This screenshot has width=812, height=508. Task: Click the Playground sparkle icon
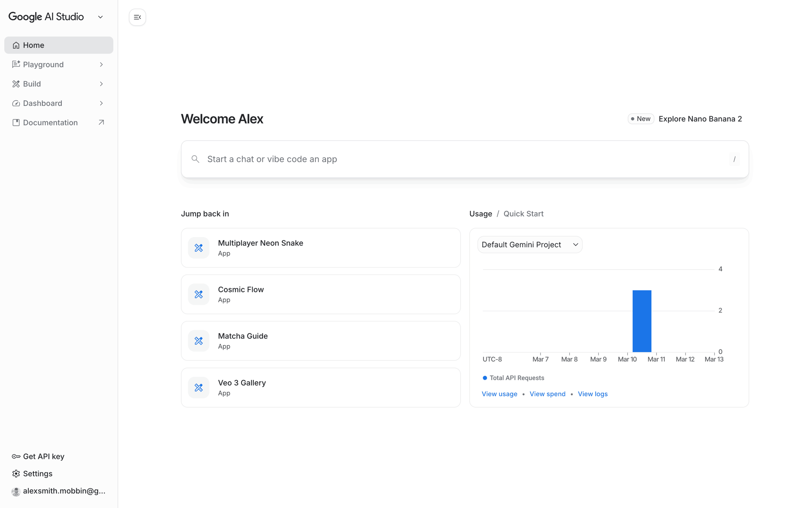point(16,64)
